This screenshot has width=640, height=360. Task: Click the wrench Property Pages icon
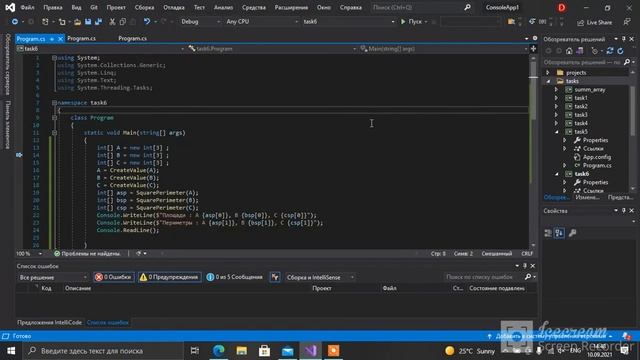573,233
